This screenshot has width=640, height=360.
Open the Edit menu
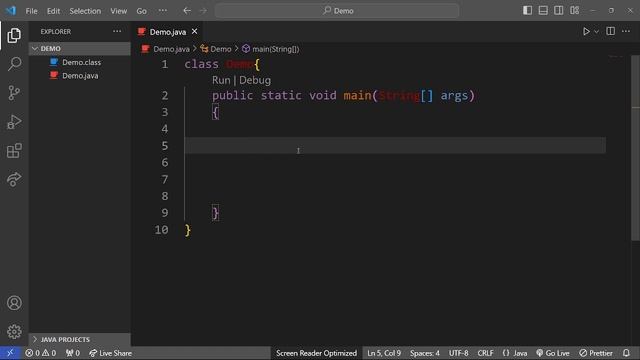[53, 11]
